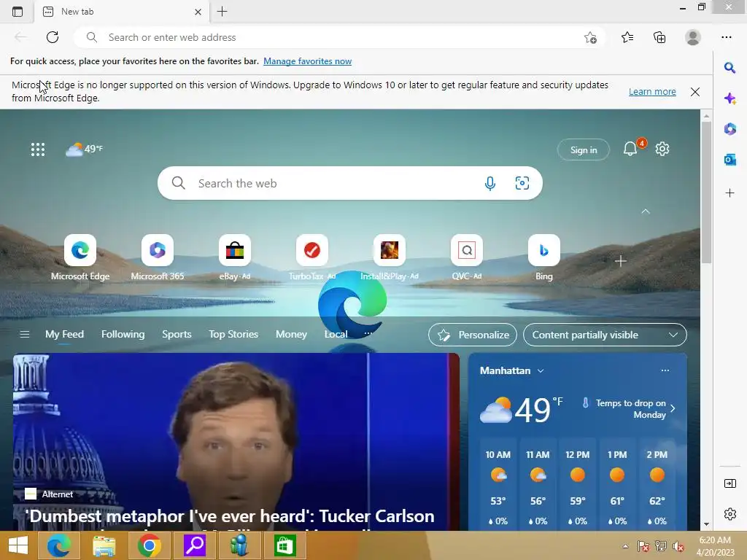Switch to the Following tab
The image size is (747, 560).
coord(123,334)
